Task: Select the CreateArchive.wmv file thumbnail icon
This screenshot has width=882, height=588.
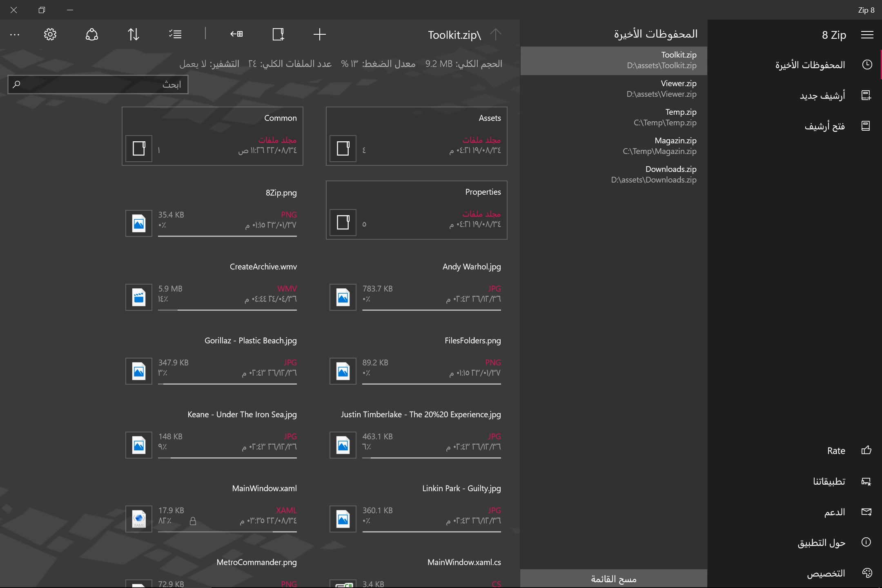Action: click(x=139, y=297)
